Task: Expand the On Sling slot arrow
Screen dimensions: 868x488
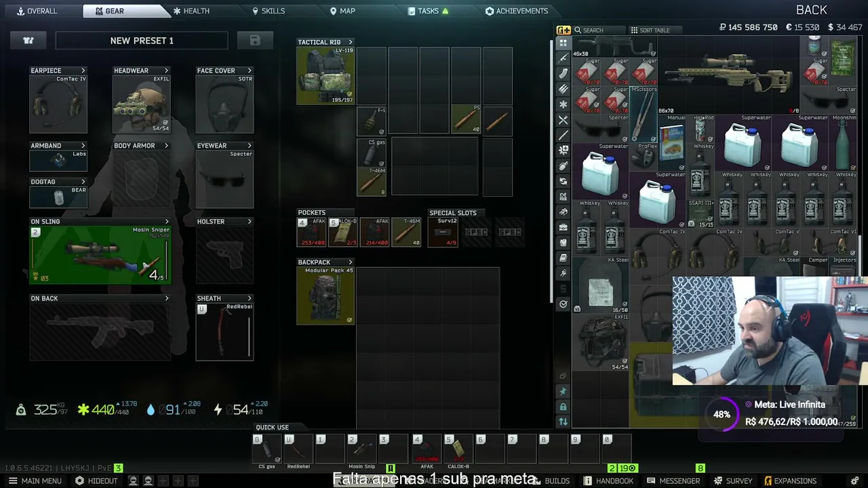Action: pyautogui.click(x=167, y=222)
